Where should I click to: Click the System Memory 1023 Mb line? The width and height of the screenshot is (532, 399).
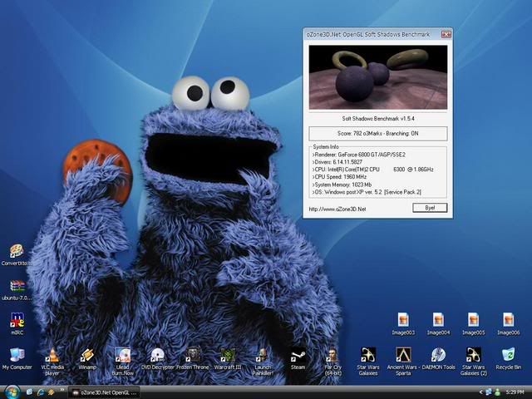click(x=342, y=185)
